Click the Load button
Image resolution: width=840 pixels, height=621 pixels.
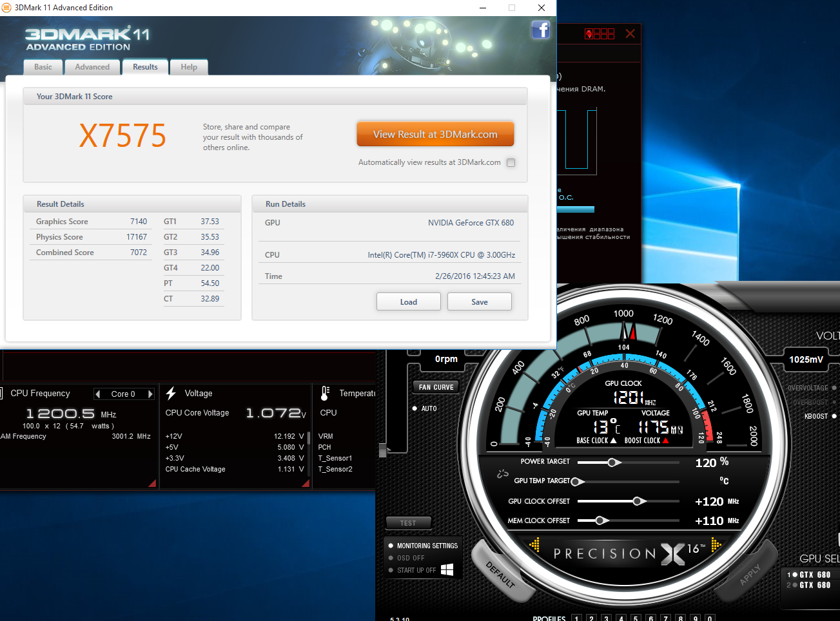click(409, 301)
